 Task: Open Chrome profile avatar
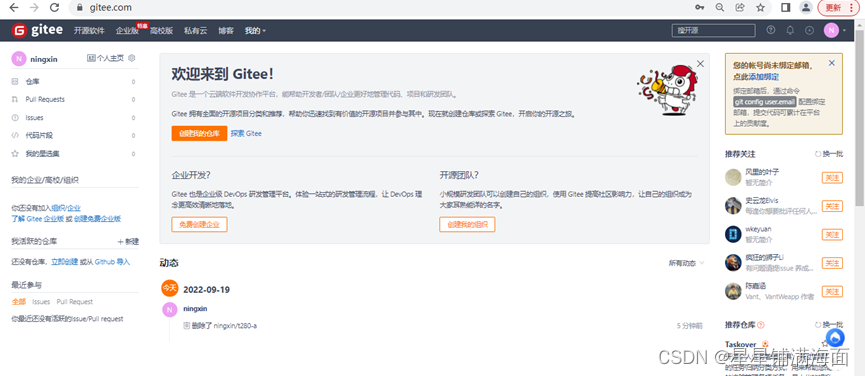click(806, 8)
